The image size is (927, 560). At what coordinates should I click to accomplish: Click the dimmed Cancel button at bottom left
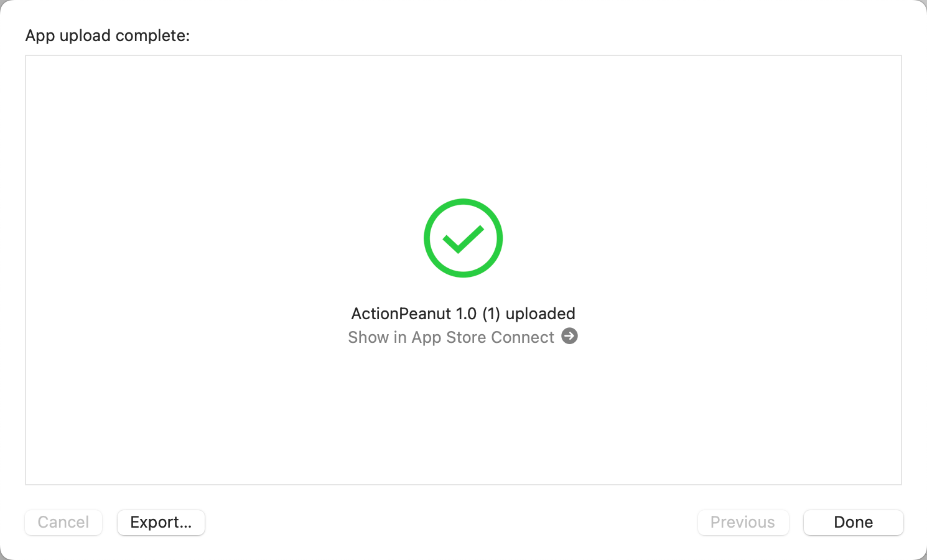[x=63, y=522]
